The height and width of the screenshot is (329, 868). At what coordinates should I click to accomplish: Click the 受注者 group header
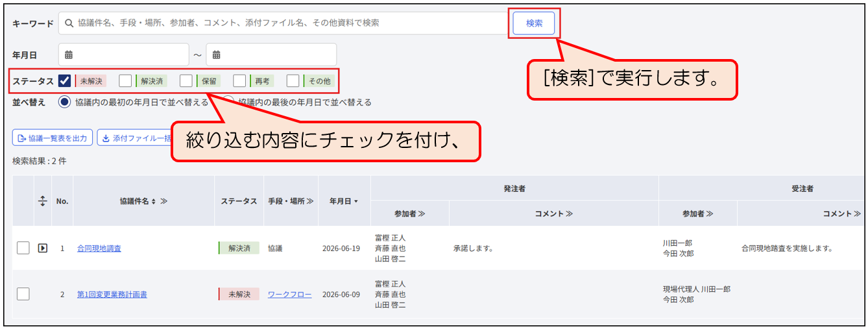coord(802,188)
